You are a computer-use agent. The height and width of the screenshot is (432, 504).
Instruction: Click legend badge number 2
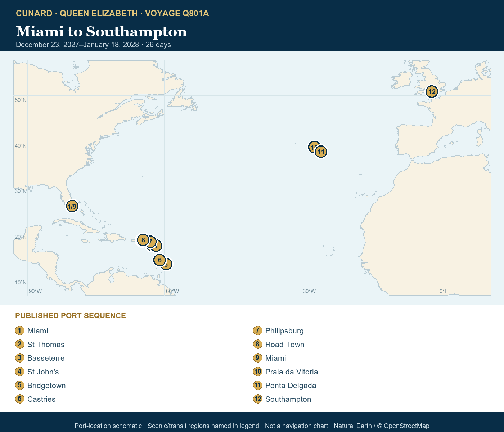pos(20,344)
